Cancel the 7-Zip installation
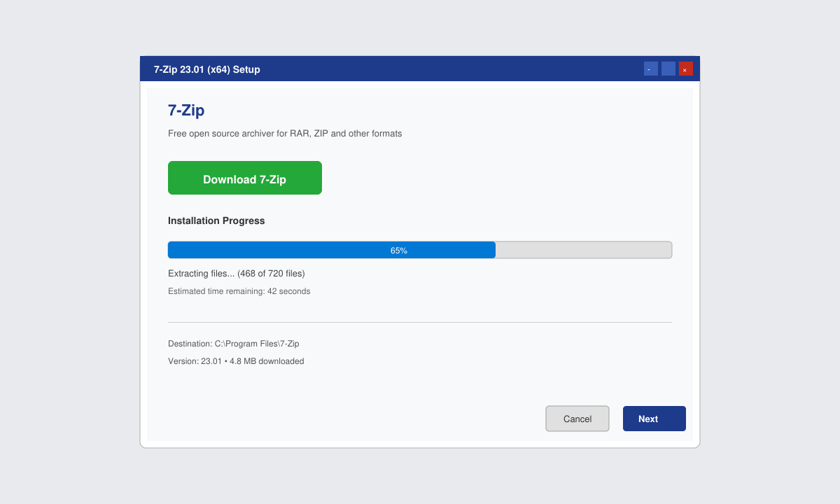The image size is (840, 504). 577,419
